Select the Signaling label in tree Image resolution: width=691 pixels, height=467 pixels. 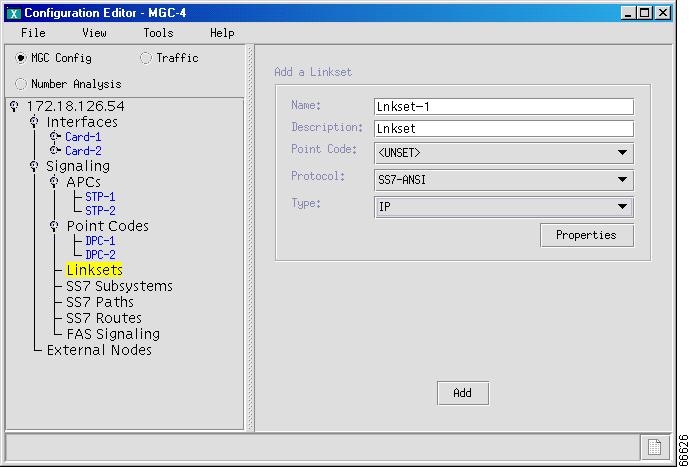point(78,167)
